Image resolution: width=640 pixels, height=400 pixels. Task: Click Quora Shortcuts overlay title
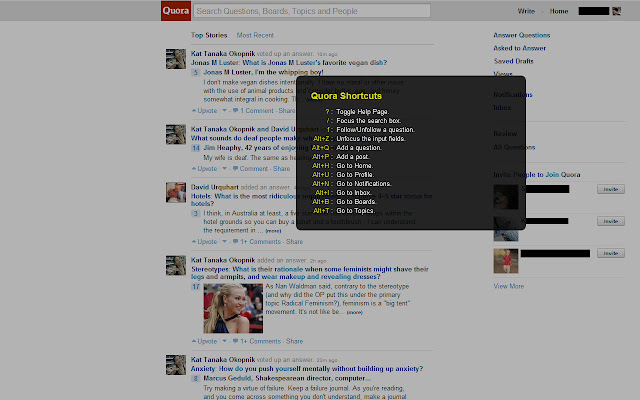click(346, 96)
